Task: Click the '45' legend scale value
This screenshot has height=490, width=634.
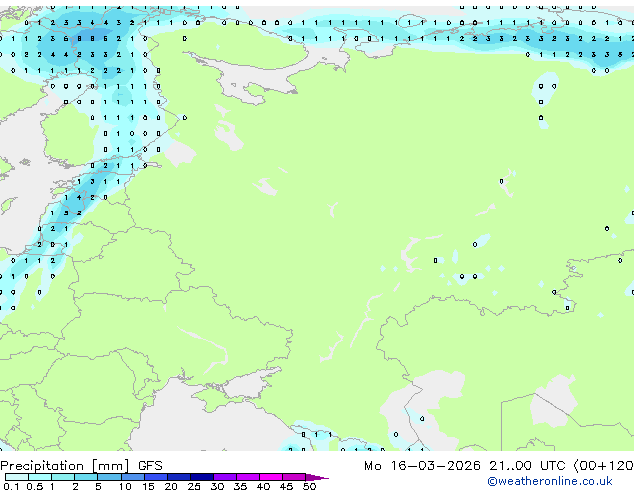Action: click(x=286, y=486)
